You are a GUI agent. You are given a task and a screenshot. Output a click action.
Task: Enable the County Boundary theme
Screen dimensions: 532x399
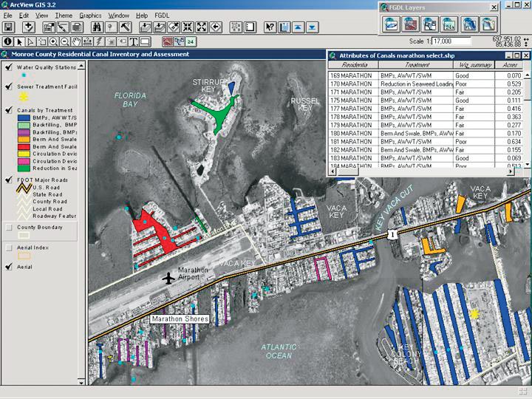[9, 228]
